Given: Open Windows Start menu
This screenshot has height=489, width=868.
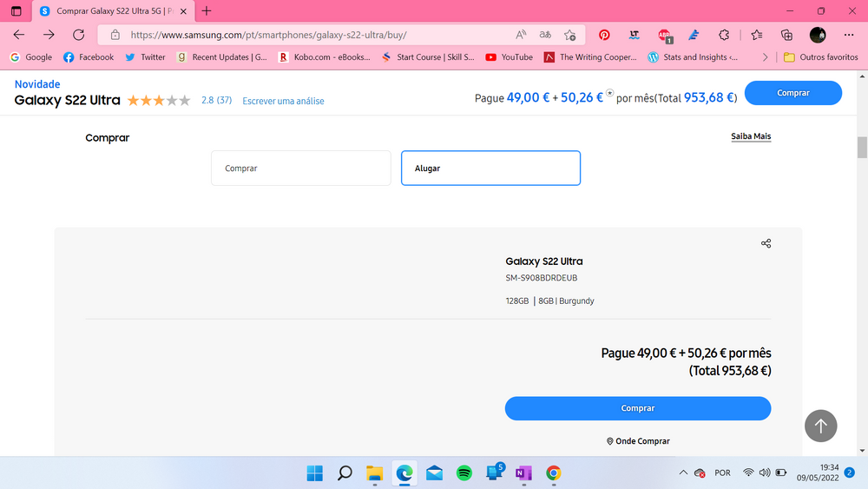Looking at the screenshot, I should (314, 473).
